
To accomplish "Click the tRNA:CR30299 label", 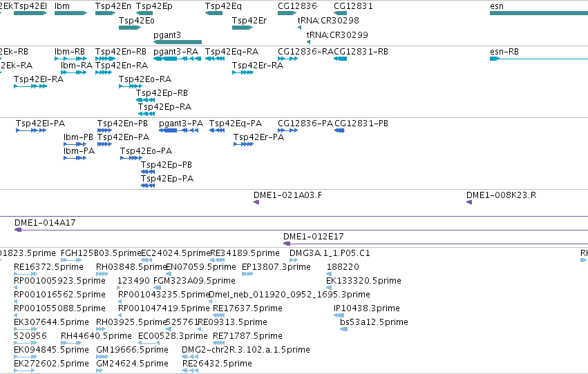I will click(337, 35).
